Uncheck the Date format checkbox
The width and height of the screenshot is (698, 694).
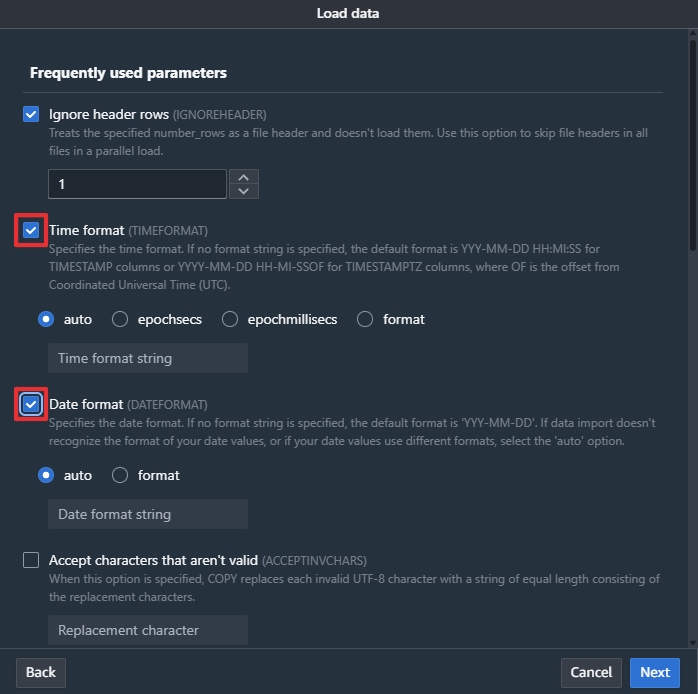(x=31, y=404)
